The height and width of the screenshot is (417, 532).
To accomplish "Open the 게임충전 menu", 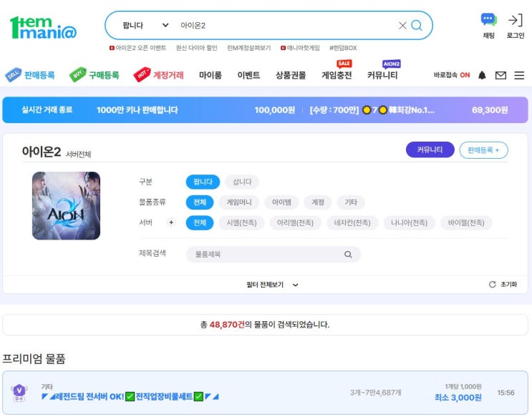I will [x=337, y=75].
